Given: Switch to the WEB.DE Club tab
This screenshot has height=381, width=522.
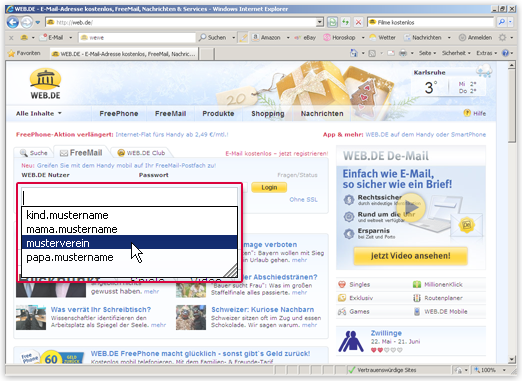Looking at the screenshot, I should pos(141,153).
